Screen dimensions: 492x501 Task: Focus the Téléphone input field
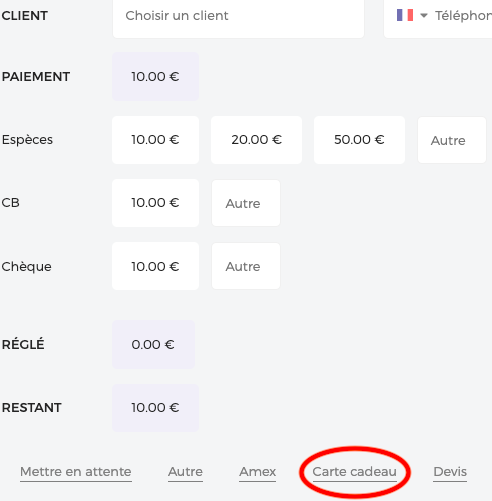tap(463, 16)
